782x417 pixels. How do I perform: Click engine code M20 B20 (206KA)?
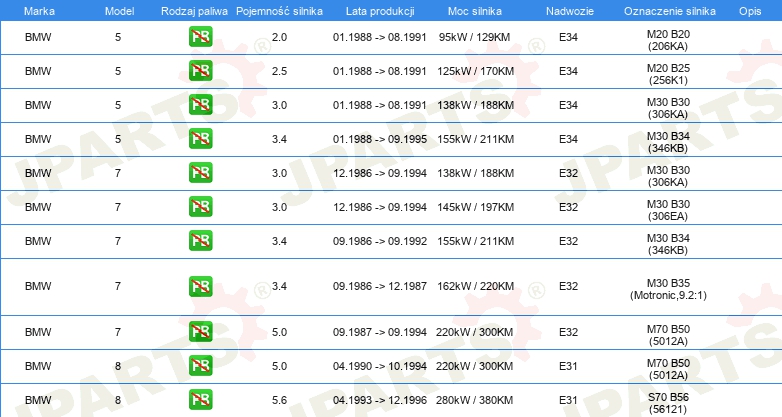(668, 40)
